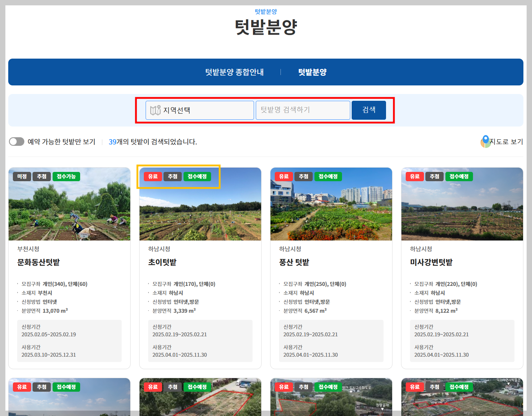
Task: Click the 3,339 m² area value
Action: pyautogui.click(x=185, y=311)
